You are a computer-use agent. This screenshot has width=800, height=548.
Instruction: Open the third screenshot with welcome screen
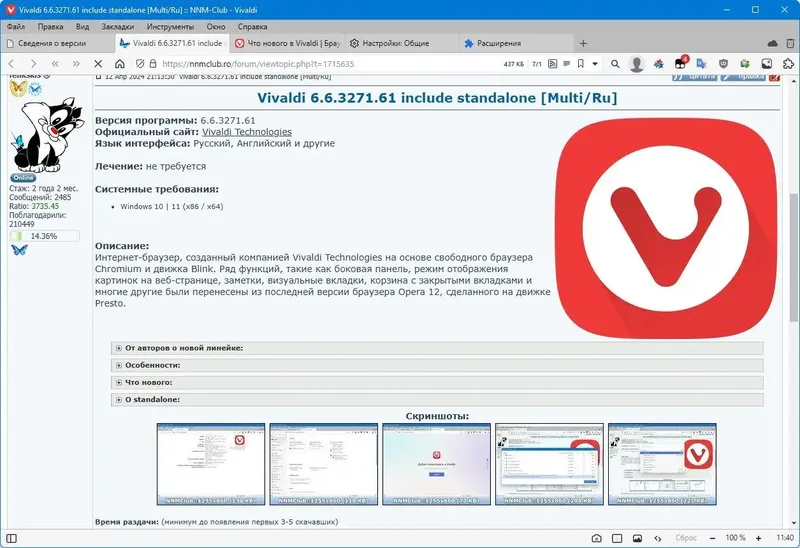point(436,464)
